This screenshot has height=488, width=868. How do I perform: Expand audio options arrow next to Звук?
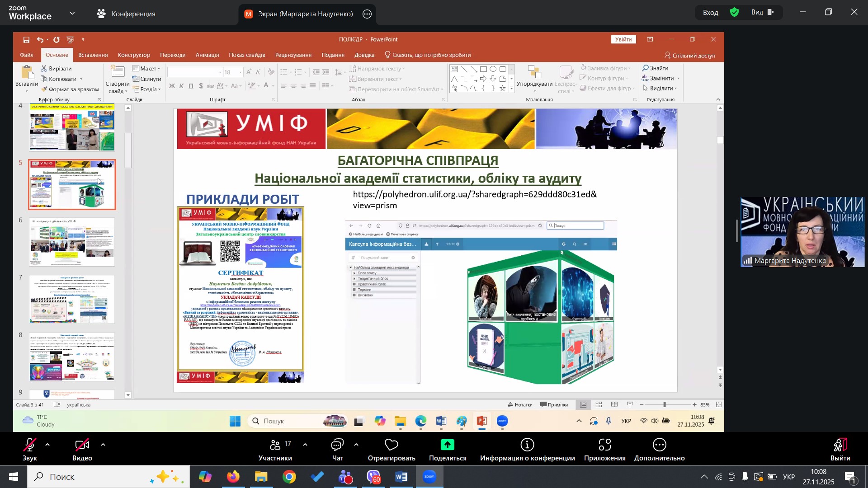pos(47,445)
